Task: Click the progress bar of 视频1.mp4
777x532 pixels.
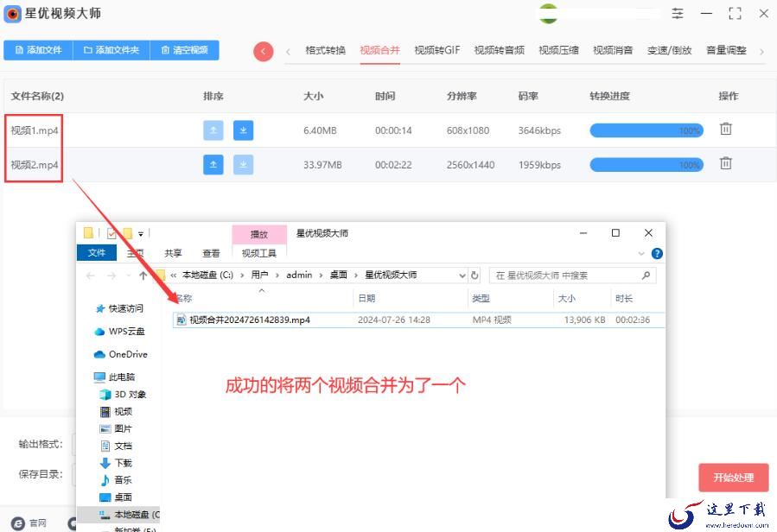Action: click(x=646, y=130)
